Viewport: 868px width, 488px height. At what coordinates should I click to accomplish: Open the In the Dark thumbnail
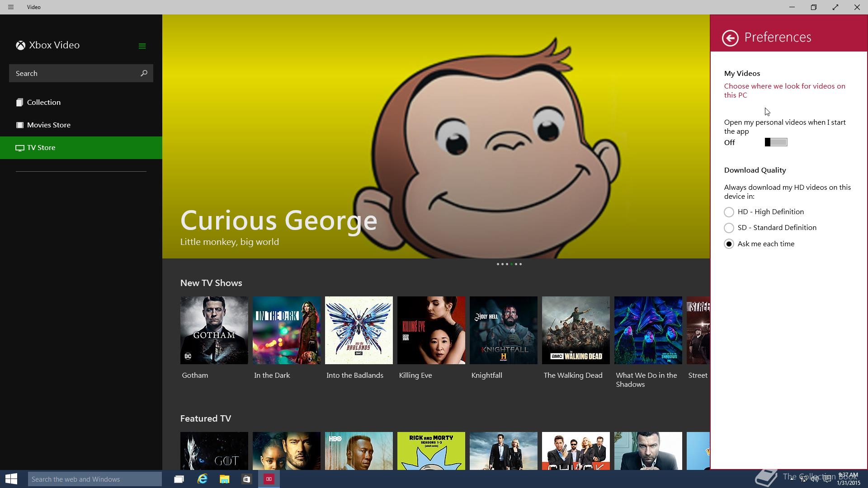287,330
